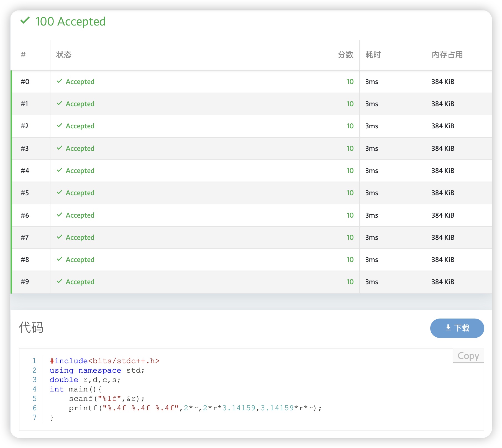Screen dimensions: 502x448
Task: Click the green checkmark beside 100 Accepted
Action: point(25,21)
